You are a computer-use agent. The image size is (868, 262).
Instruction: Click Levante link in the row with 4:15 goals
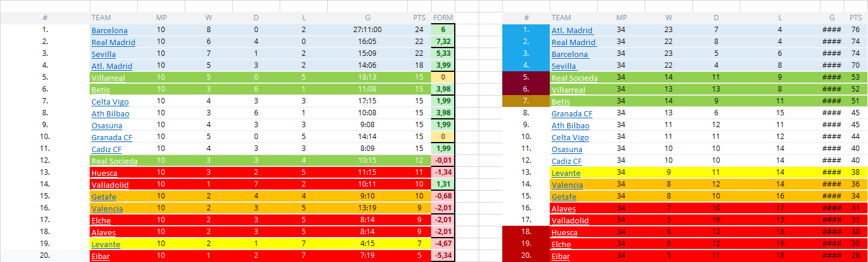pos(106,244)
